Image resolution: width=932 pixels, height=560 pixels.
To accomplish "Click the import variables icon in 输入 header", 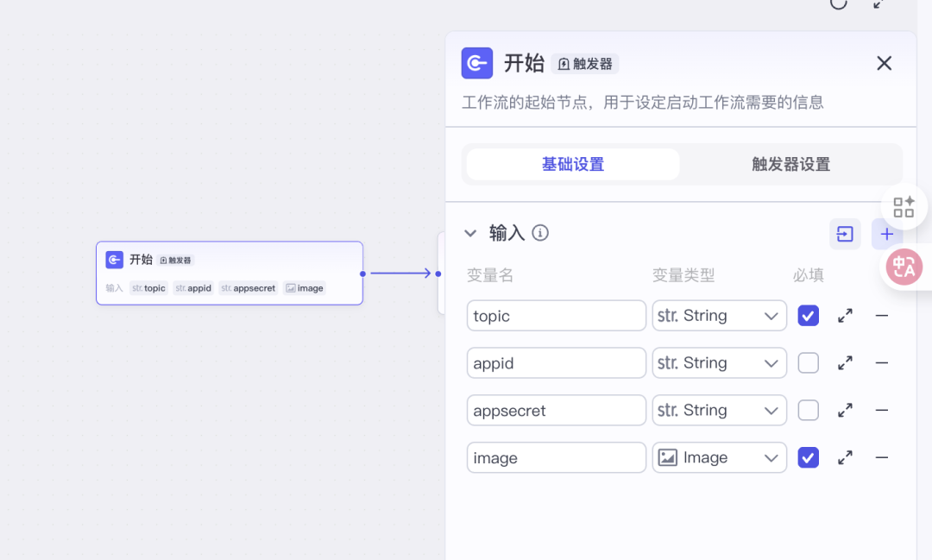I will (845, 234).
